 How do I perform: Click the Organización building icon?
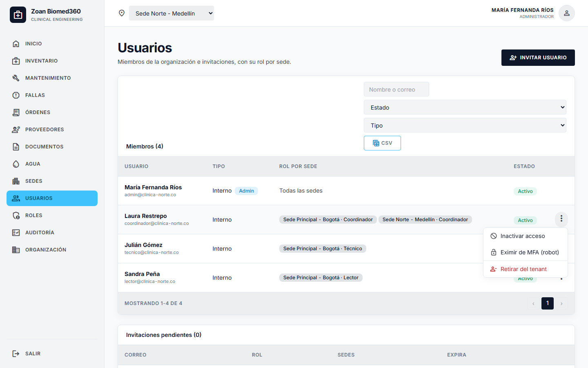click(x=16, y=250)
